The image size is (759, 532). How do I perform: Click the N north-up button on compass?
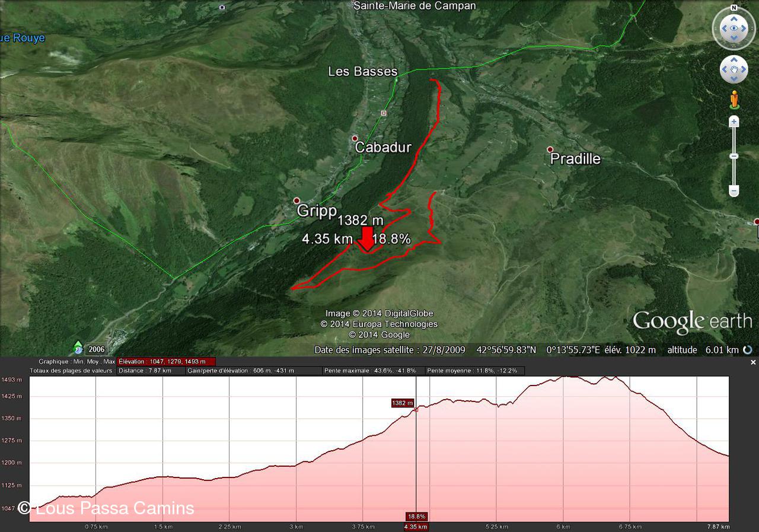(x=734, y=8)
